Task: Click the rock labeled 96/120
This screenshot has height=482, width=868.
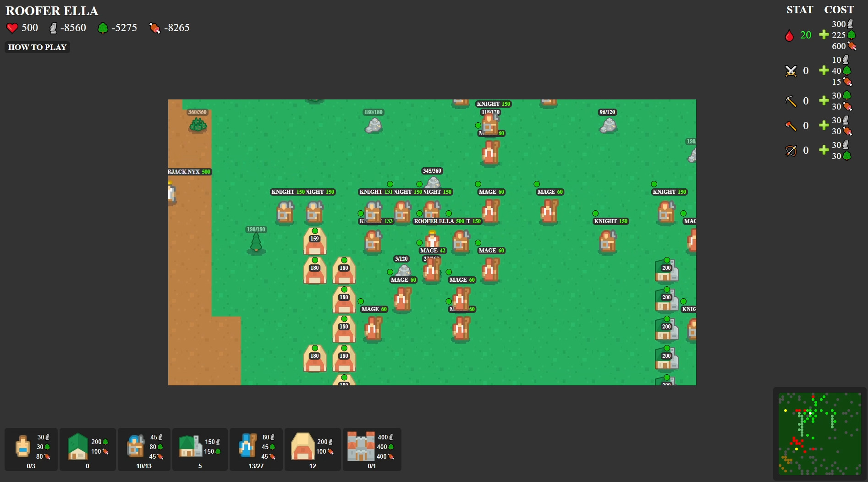Action: coord(608,125)
